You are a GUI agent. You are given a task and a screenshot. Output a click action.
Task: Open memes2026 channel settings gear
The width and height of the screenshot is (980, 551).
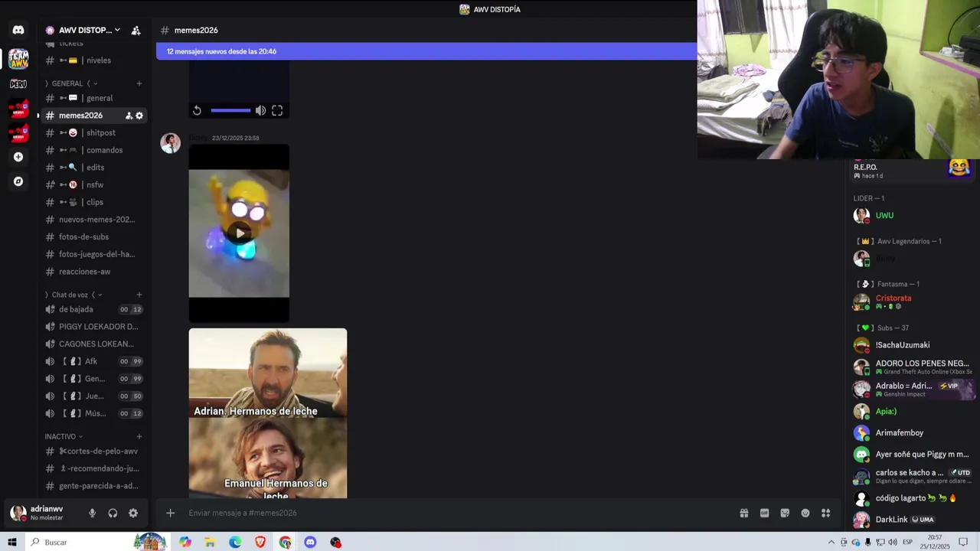[139, 116]
